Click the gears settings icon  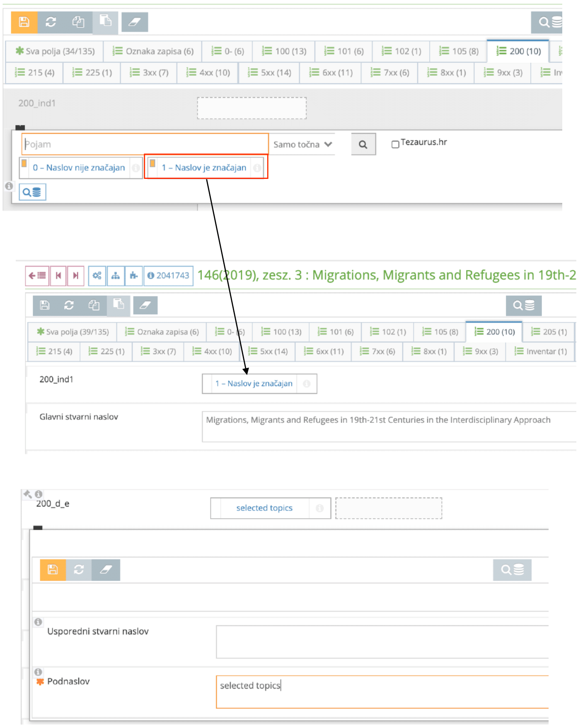97,276
